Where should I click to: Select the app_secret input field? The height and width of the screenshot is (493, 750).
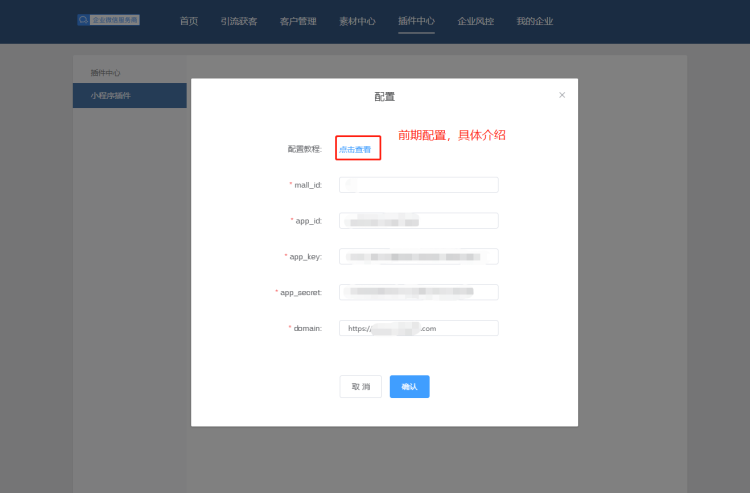418,292
